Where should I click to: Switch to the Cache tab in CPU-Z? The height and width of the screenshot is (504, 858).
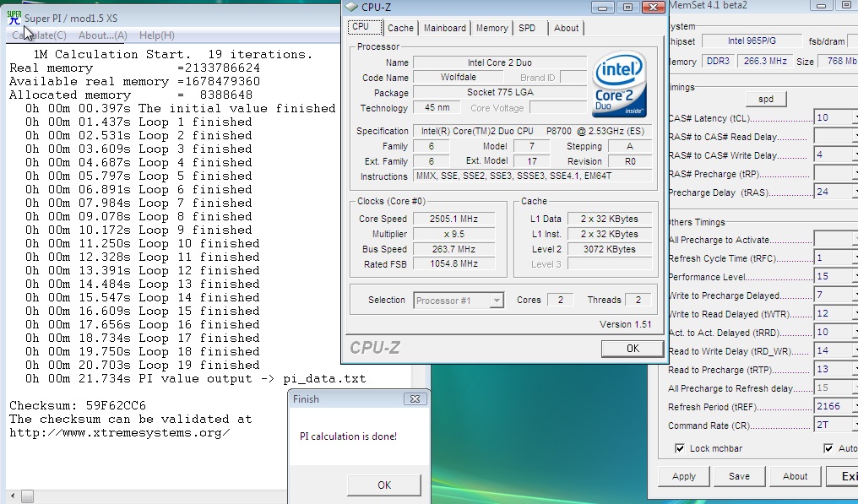pyautogui.click(x=400, y=28)
